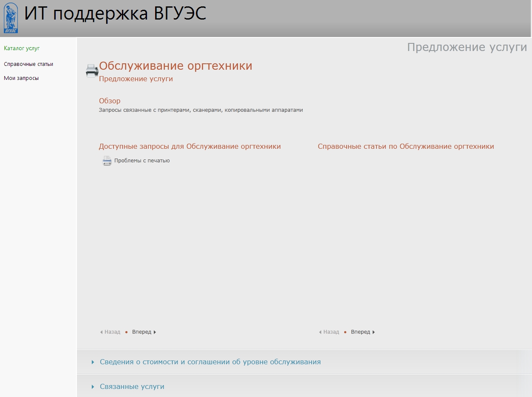The image size is (532, 397).
Task: Open Каталог услуг in the sidebar
Action: (22, 48)
